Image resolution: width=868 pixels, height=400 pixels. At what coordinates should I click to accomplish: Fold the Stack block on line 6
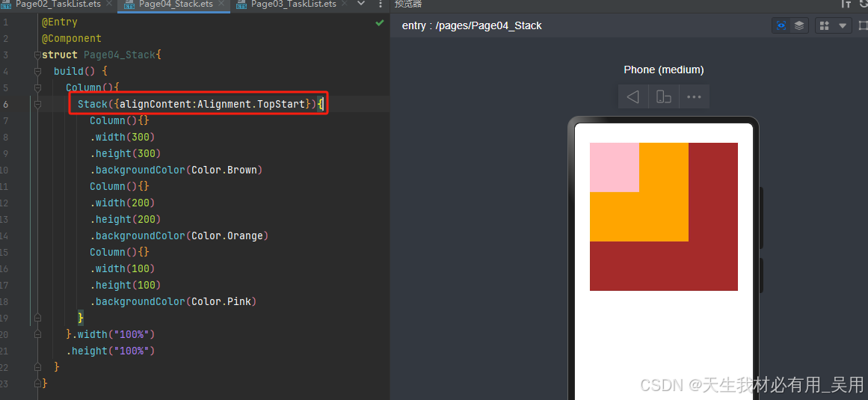[x=37, y=104]
